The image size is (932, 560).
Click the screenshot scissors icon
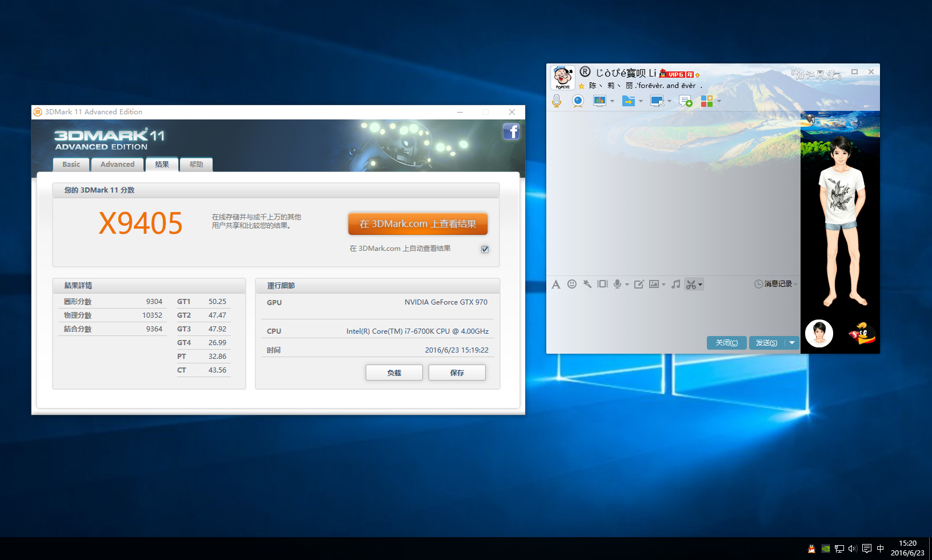[x=691, y=285]
